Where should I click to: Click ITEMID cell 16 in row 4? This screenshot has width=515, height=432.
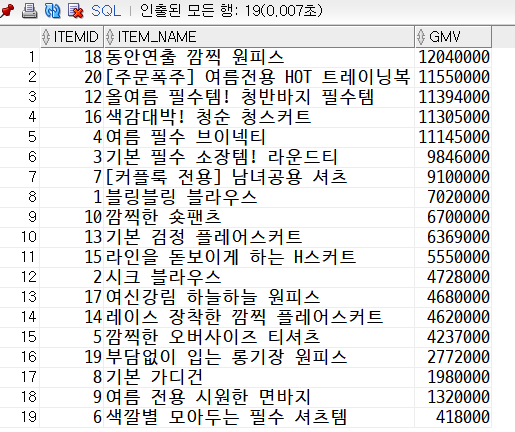(71, 117)
